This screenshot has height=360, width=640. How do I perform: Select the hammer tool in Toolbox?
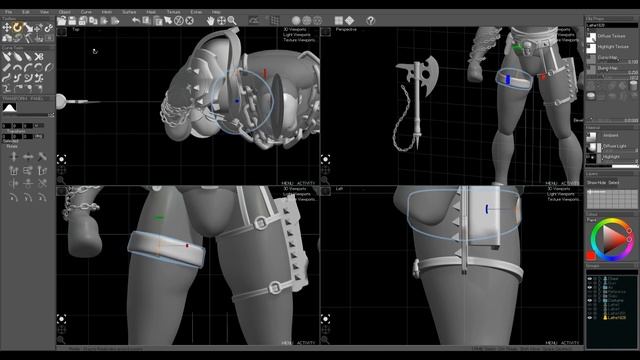coord(28,38)
